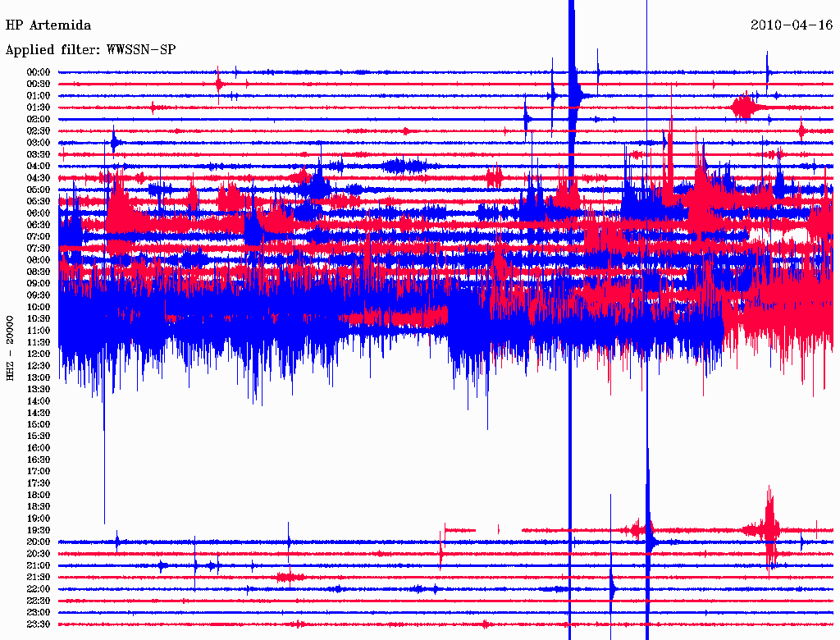
Task: Click the '05:30' time label
Action: [39, 202]
